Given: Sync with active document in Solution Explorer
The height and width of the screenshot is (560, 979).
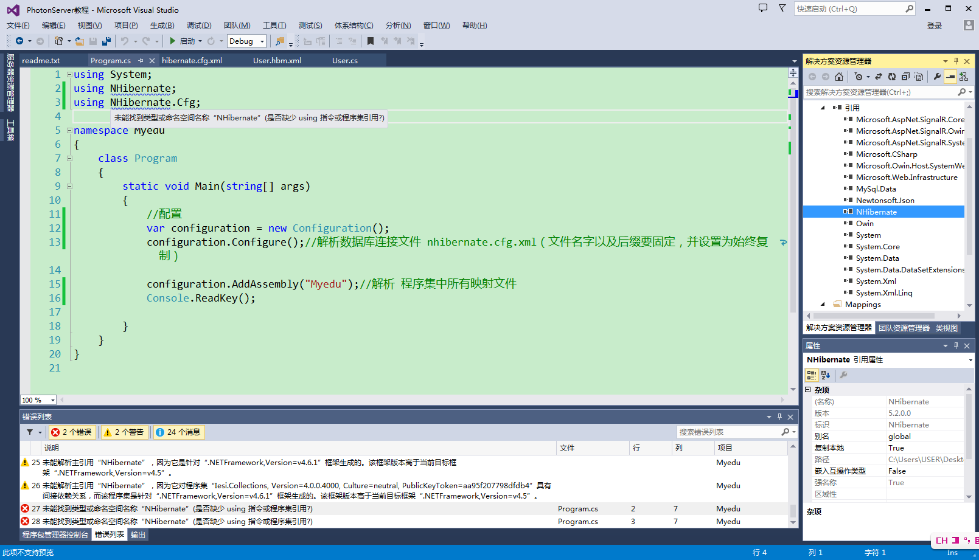Looking at the screenshot, I should [x=879, y=77].
